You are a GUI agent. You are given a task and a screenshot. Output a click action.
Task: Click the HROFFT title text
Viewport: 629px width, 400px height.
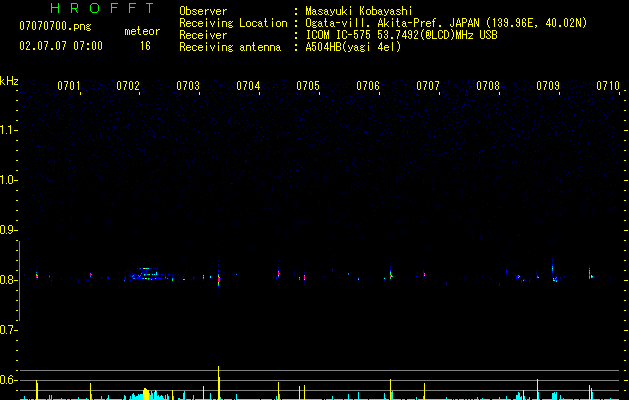coord(102,8)
